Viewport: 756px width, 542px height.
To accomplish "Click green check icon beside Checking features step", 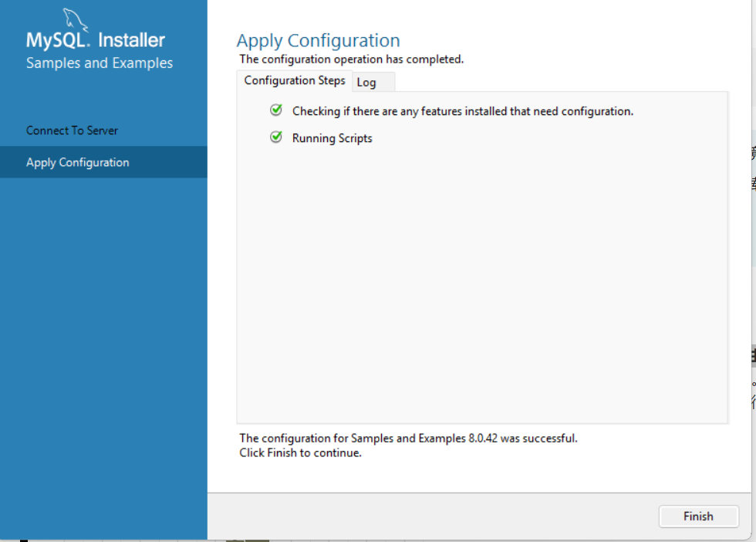I will [276, 110].
